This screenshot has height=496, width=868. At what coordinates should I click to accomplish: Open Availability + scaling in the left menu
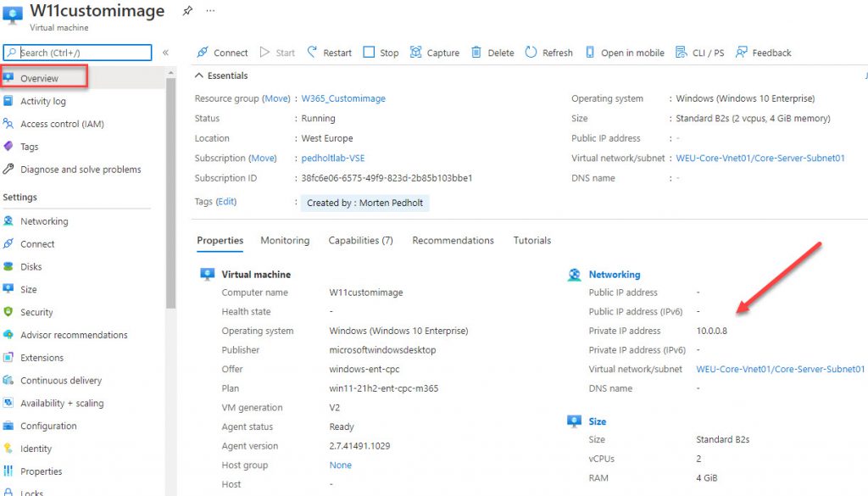[62, 403]
